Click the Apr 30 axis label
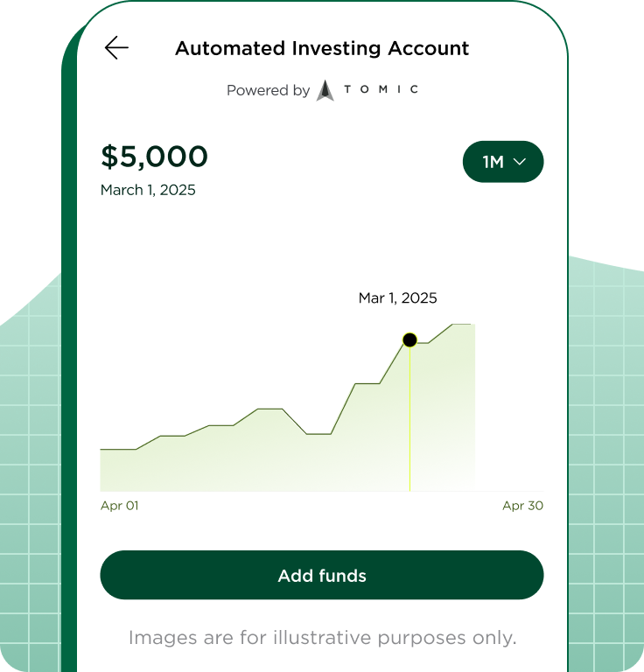 click(522, 506)
